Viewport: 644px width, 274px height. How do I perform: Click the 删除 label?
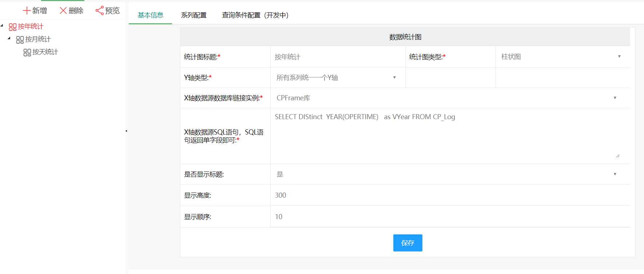(76, 11)
